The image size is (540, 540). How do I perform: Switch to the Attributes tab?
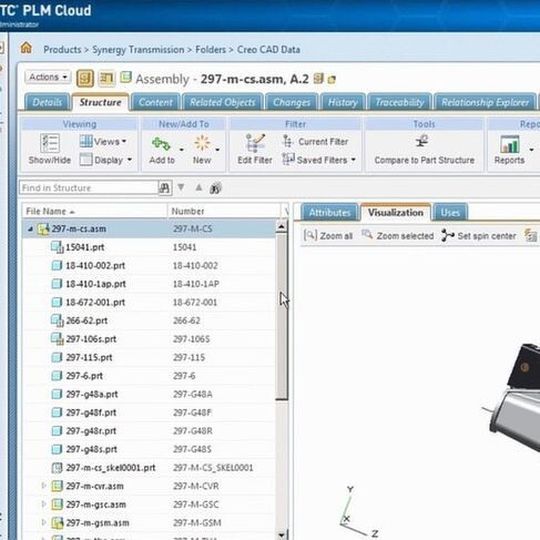click(x=330, y=212)
